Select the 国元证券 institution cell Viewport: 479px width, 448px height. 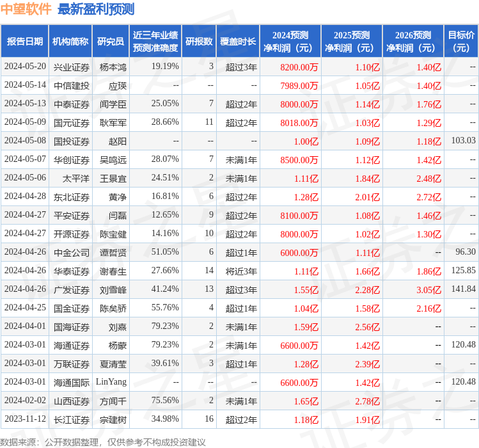(x=72, y=123)
